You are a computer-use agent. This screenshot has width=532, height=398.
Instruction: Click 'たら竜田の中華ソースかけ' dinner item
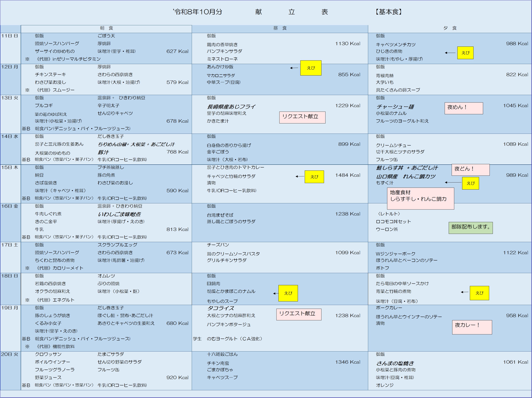[x=402, y=283]
